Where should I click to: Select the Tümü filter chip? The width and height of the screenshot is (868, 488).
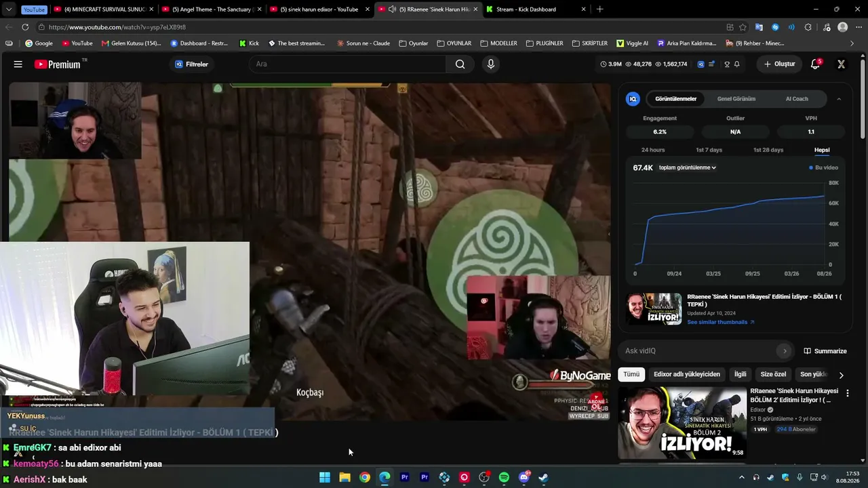pyautogui.click(x=631, y=374)
